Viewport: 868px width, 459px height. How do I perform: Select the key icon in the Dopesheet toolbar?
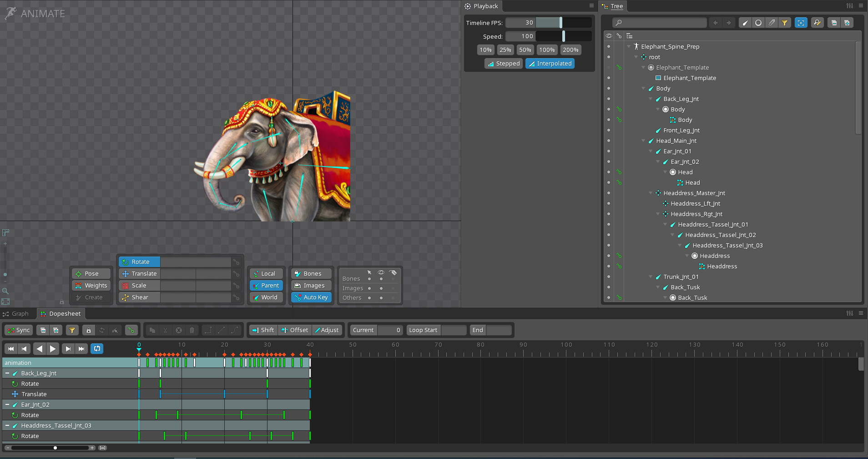131,330
